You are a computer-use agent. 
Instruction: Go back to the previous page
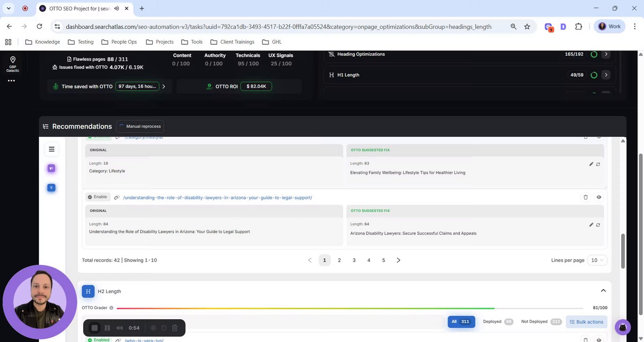pyautogui.click(x=10, y=27)
